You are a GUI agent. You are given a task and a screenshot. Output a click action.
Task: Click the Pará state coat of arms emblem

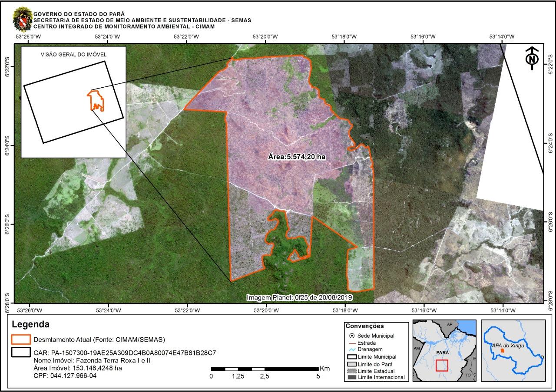[x=22, y=19]
